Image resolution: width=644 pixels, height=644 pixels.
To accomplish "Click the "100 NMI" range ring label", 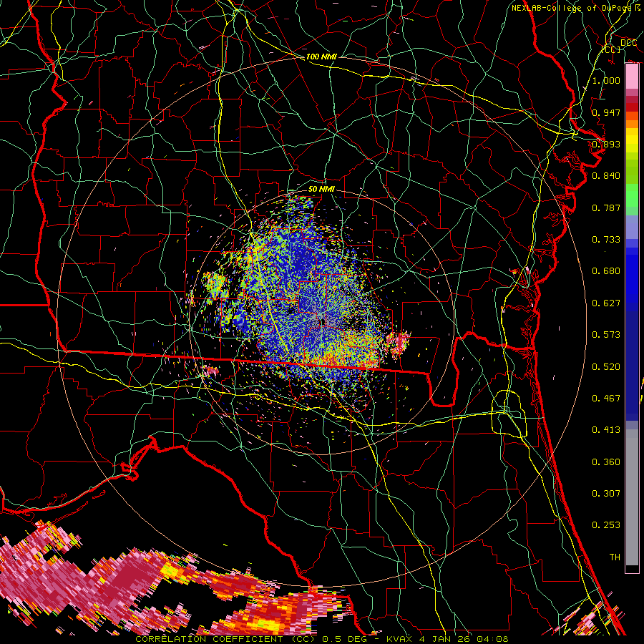I will pos(321,57).
